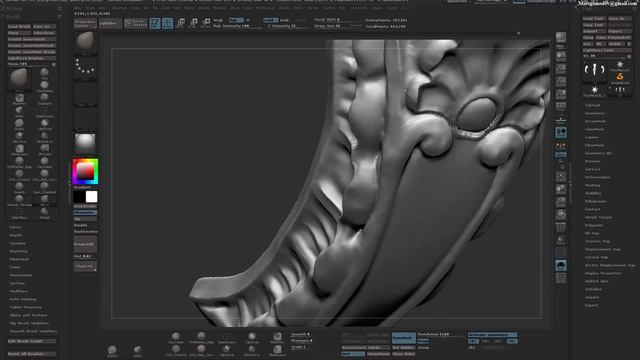Screen dimensions: 640x360
Task: Expand the Polygroups section in Tool palette
Action: [596, 201]
